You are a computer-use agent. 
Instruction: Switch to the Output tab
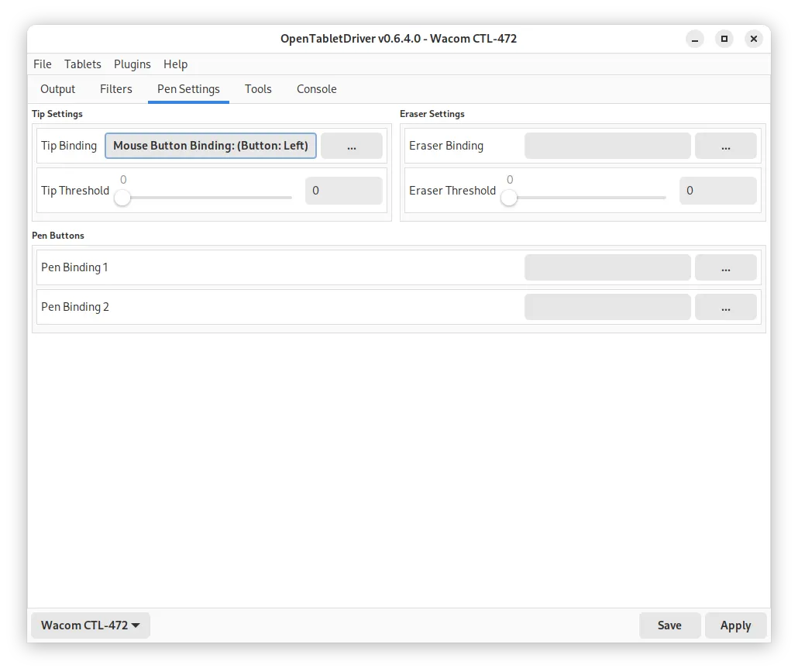point(57,89)
